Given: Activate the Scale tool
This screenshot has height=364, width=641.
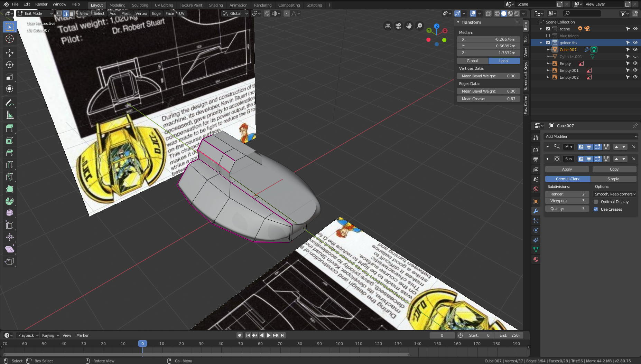Looking at the screenshot, I should [10, 77].
